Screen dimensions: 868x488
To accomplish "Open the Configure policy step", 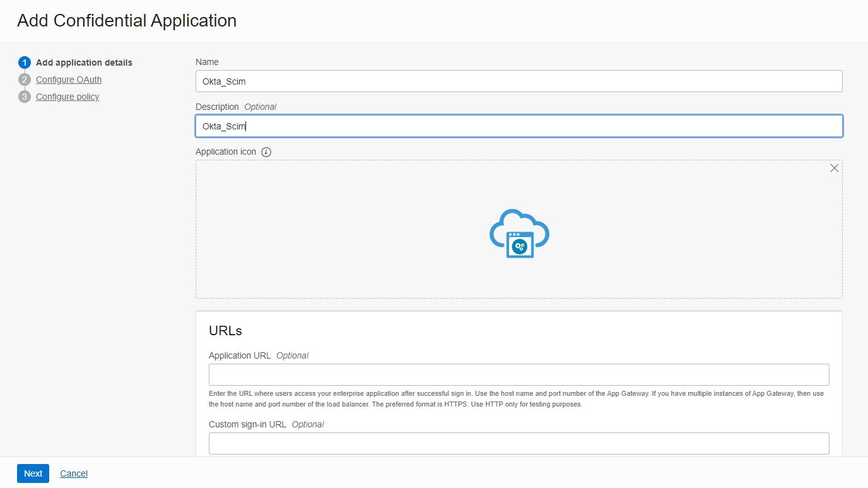I will 67,97.
